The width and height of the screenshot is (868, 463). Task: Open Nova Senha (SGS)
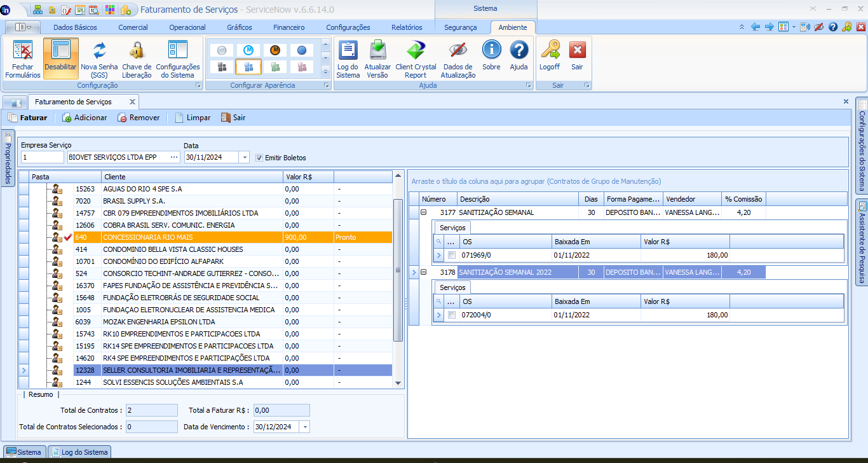pyautogui.click(x=99, y=52)
